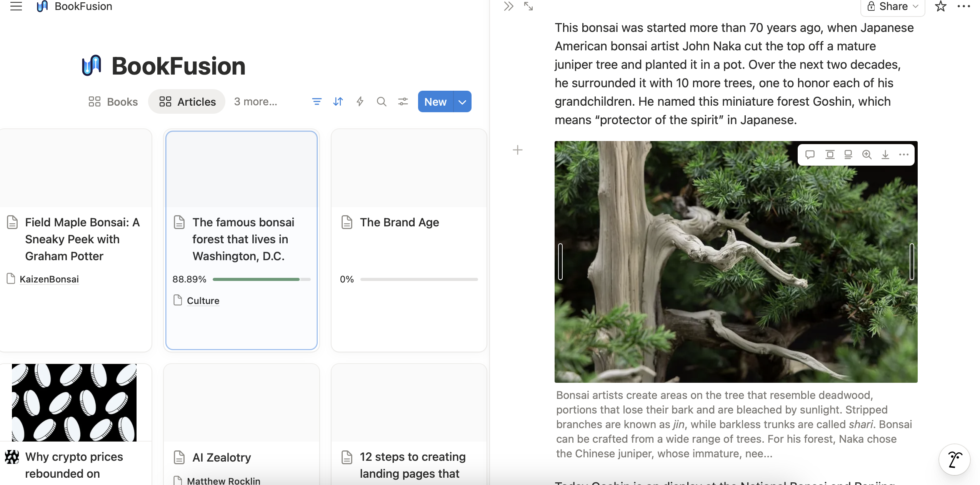Click the image alignment icon
Screen dimensions: 980x485
[830, 154]
